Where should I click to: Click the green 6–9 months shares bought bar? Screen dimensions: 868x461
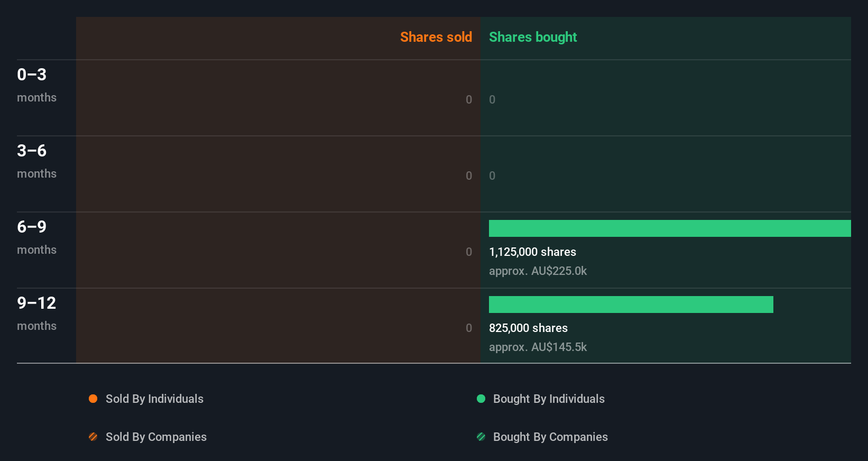pyautogui.click(x=670, y=228)
